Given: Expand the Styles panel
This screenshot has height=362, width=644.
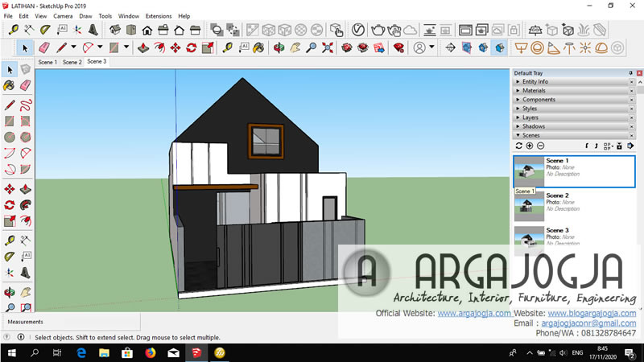Looking at the screenshot, I should pyautogui.click(x=574, y=109).
